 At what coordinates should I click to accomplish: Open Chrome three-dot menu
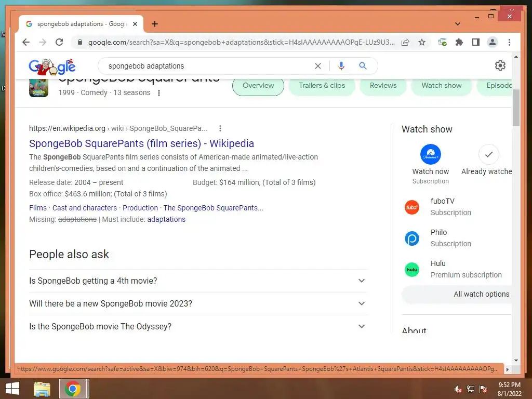509,43
